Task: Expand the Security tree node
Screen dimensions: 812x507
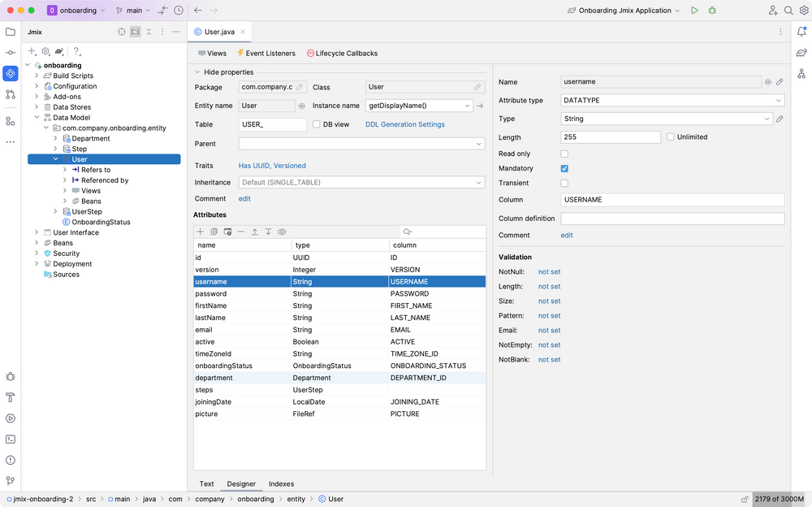Action: coord(37,253)
